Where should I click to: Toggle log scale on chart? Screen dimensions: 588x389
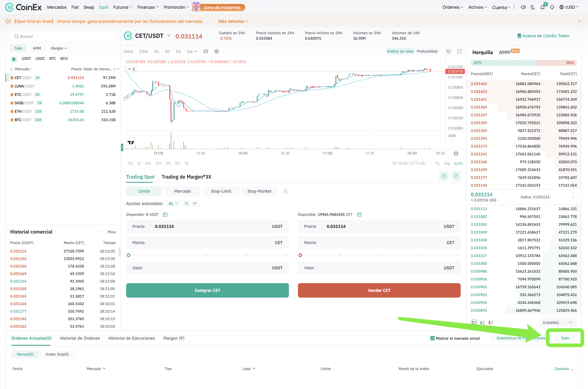[x=447, y=164]
